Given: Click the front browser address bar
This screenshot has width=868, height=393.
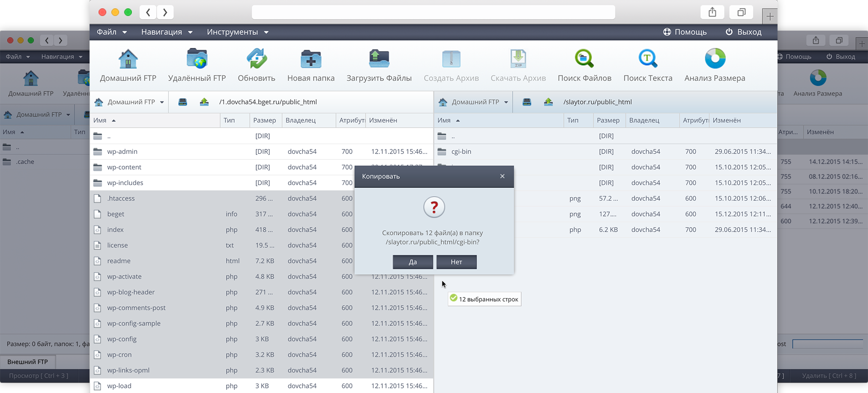Looking at the screenshot, I should (433, 12).
